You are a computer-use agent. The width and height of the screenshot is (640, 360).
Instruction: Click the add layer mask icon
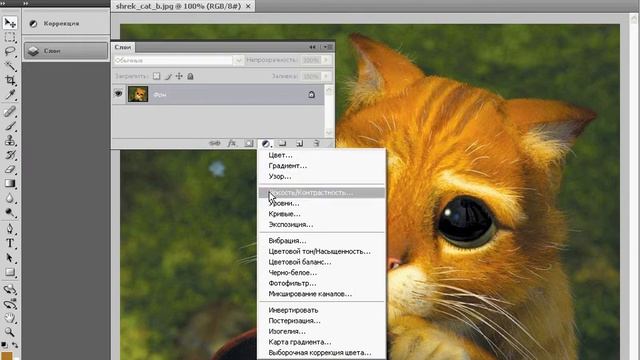pos(249,143)
